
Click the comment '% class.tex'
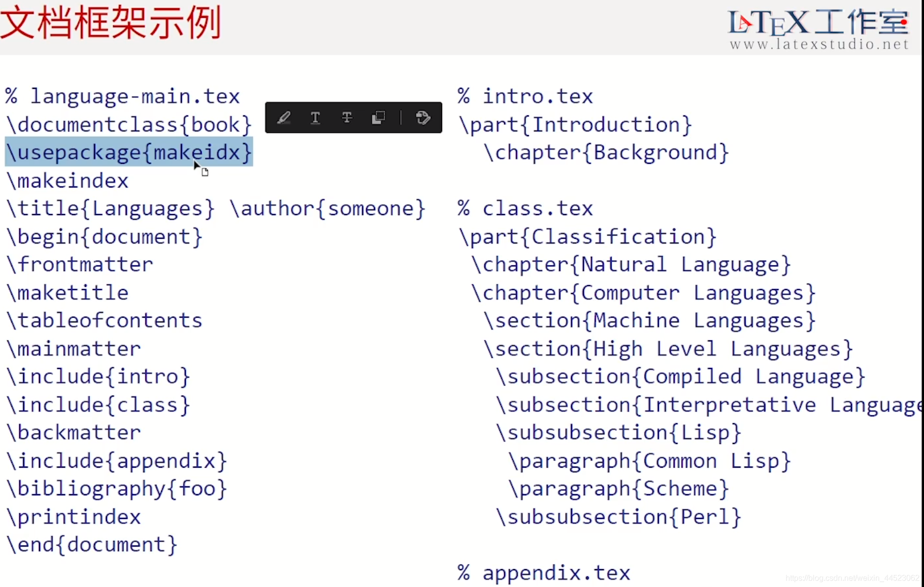[525, 208]
